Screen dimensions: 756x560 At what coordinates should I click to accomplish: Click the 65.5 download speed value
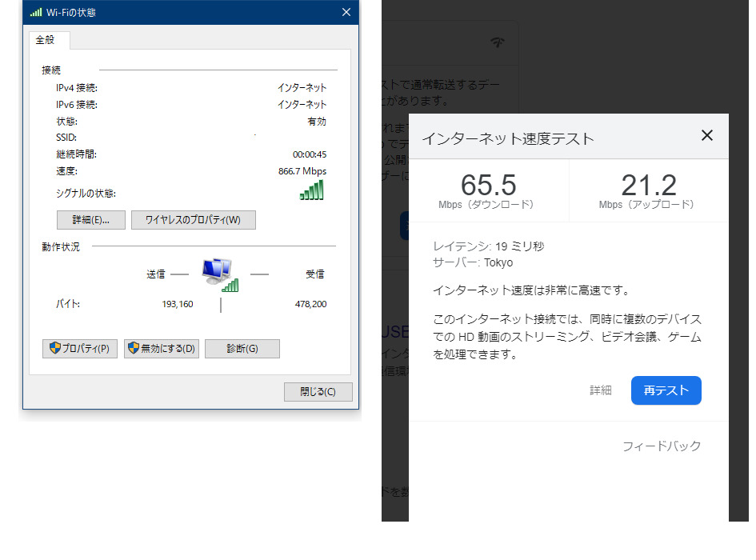coord(489,186)
